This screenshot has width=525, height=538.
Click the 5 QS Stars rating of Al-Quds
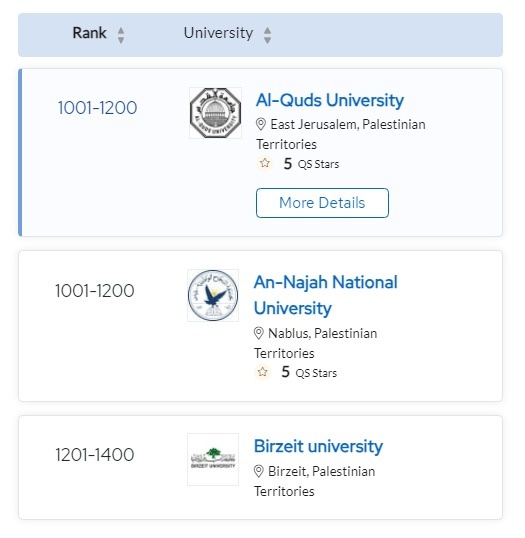pyautogui.click(x=311, y=164)
